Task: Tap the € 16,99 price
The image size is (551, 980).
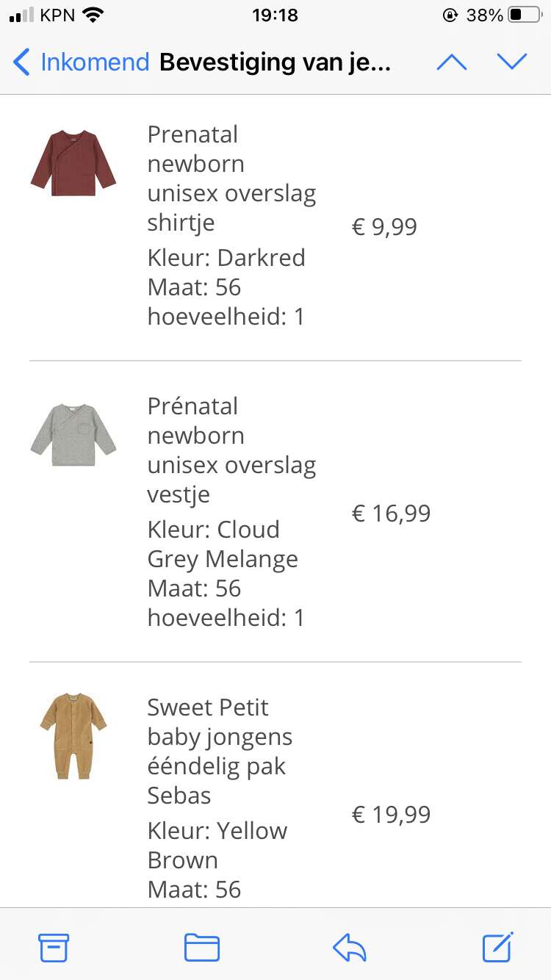Action: coord(391,513)
